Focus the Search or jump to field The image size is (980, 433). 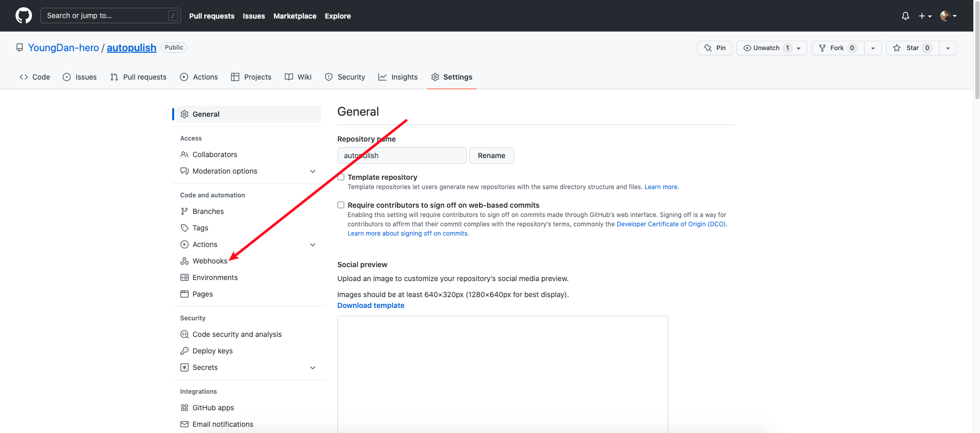(111, 16)
